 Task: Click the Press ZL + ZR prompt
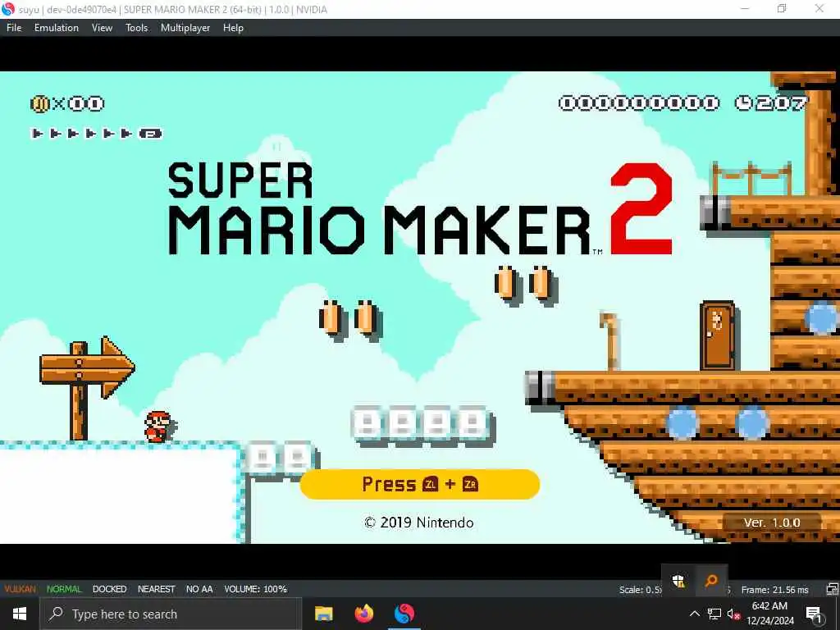click(x=419, y=484)
